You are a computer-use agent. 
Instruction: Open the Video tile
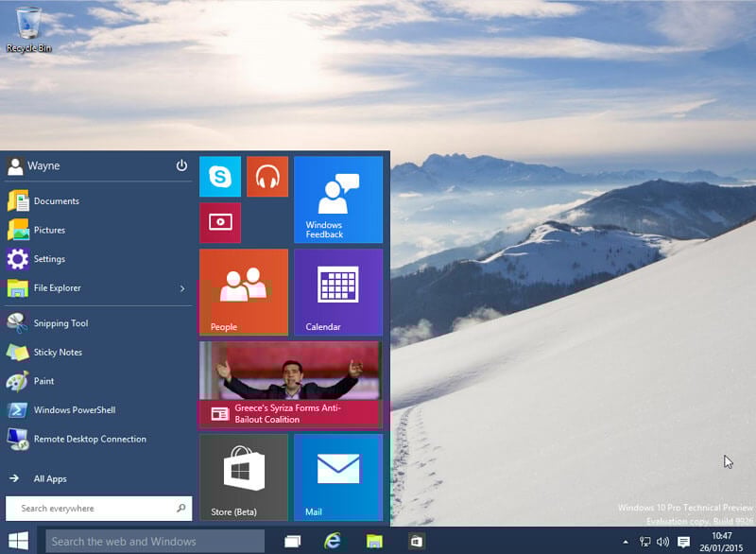[220, 222]
